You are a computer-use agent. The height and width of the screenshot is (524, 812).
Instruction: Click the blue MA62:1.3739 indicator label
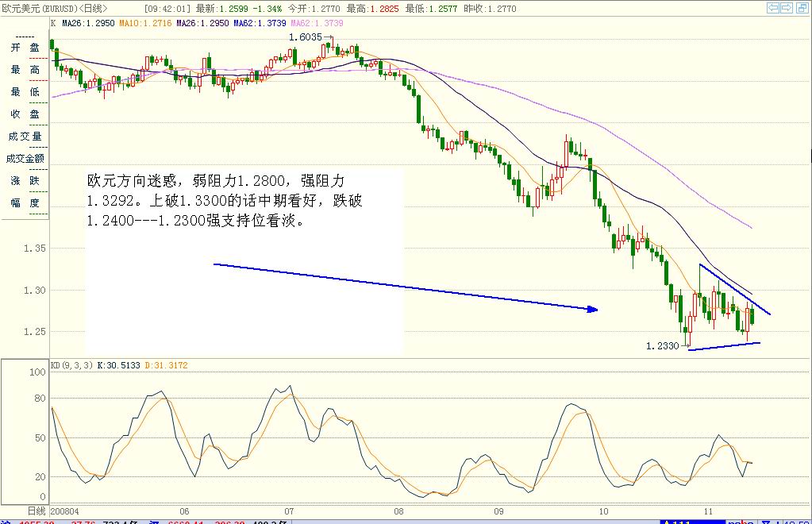260,23
